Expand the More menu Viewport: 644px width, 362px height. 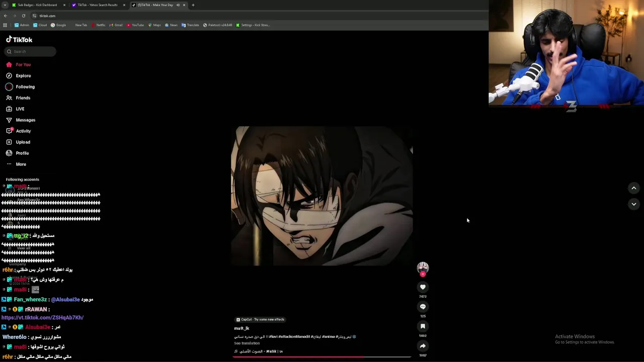pyautogui.click(x=16, y=164)
